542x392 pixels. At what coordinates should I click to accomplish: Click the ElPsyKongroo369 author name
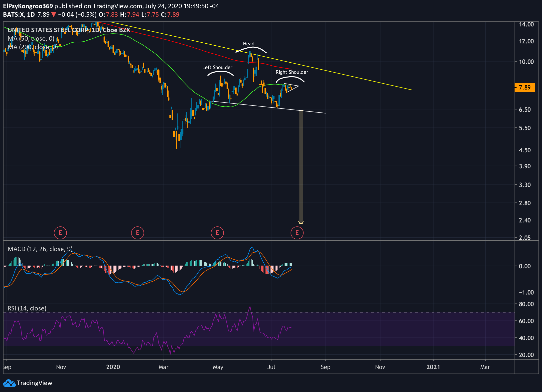tap(28, 6)
